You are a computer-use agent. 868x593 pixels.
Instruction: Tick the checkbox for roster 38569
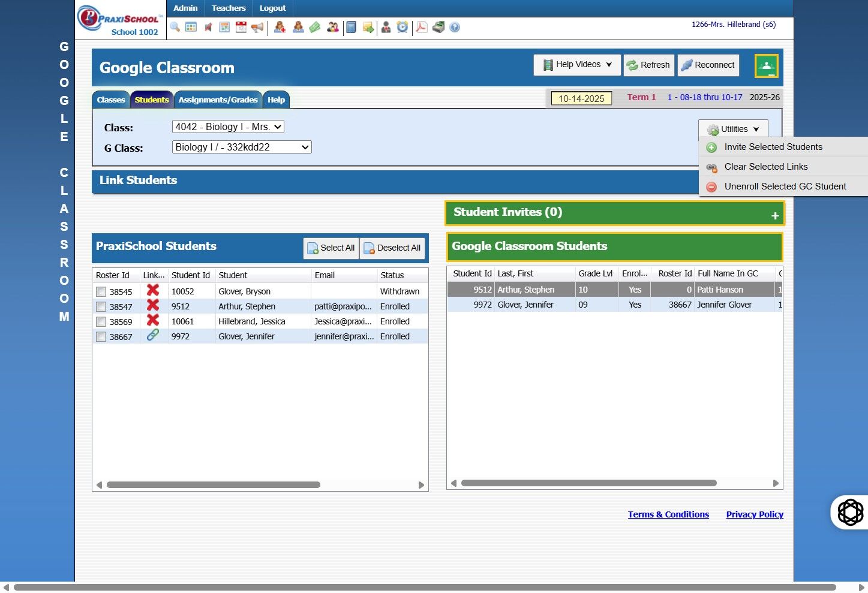(x=101, y=322)
